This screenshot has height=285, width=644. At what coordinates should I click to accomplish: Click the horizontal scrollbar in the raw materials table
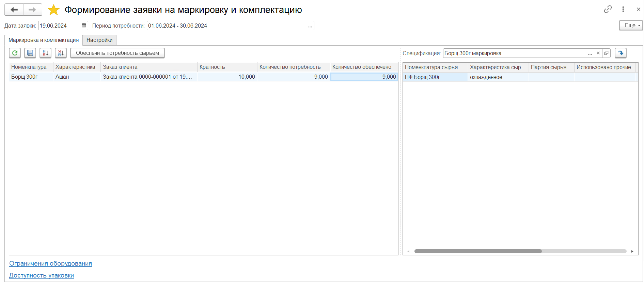477,251
